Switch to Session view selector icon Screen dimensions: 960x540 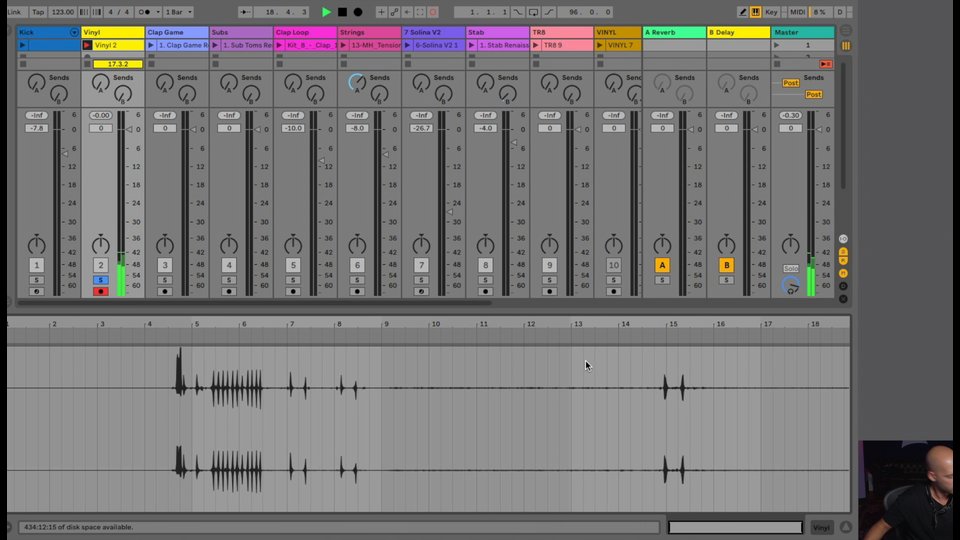coord(846,45)
